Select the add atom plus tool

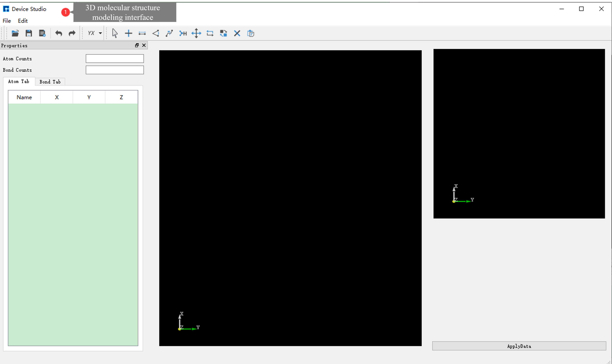[x=128, y=33]
